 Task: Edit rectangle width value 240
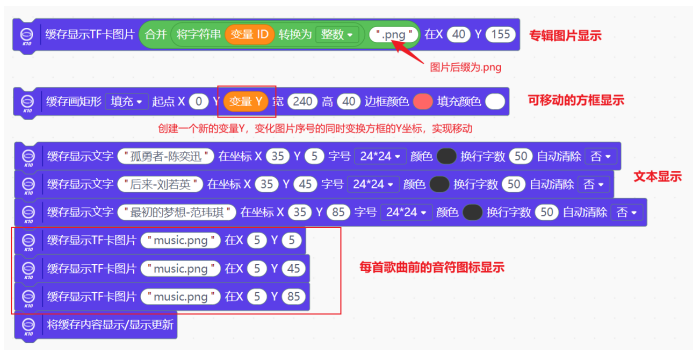coord(302,102)
